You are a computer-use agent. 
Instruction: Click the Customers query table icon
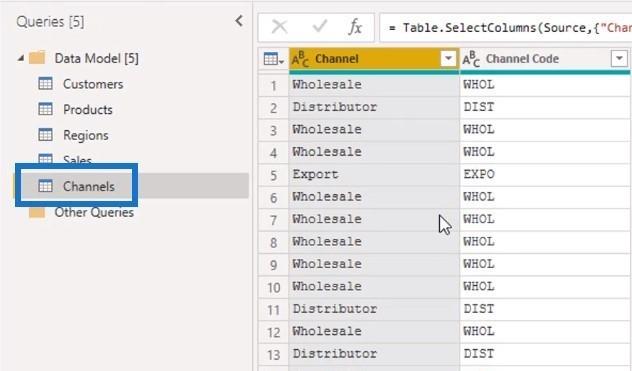(45, 83)
